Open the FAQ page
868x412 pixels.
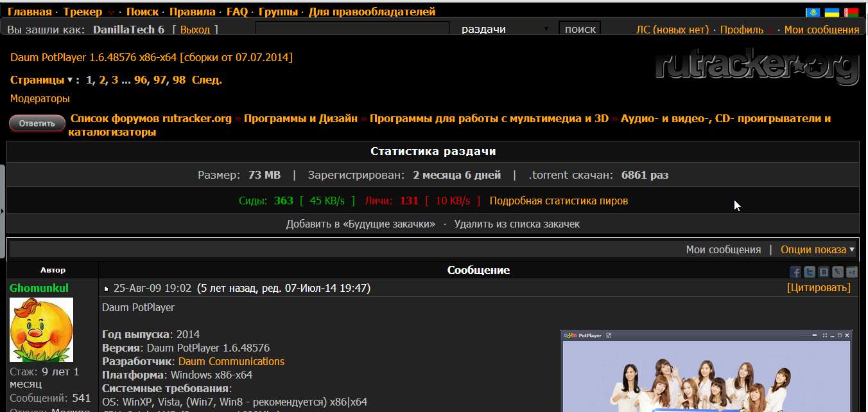(x=237, y=12)
